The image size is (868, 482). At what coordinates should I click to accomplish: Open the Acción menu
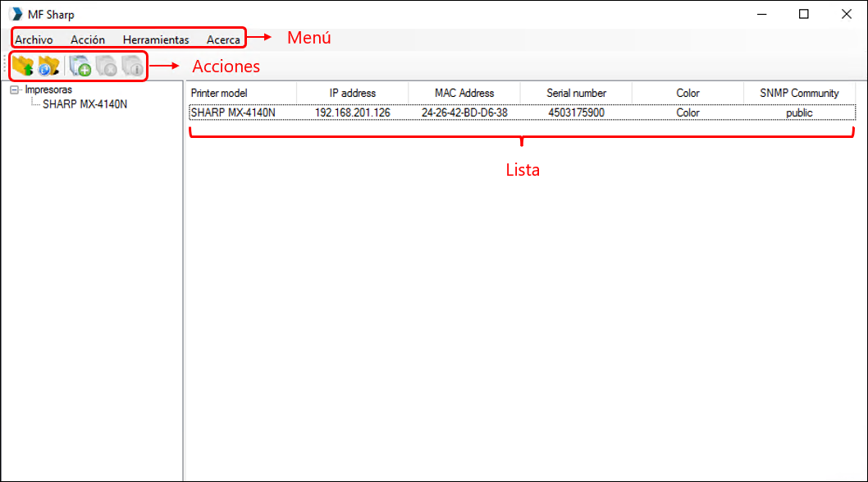[88, 39]
